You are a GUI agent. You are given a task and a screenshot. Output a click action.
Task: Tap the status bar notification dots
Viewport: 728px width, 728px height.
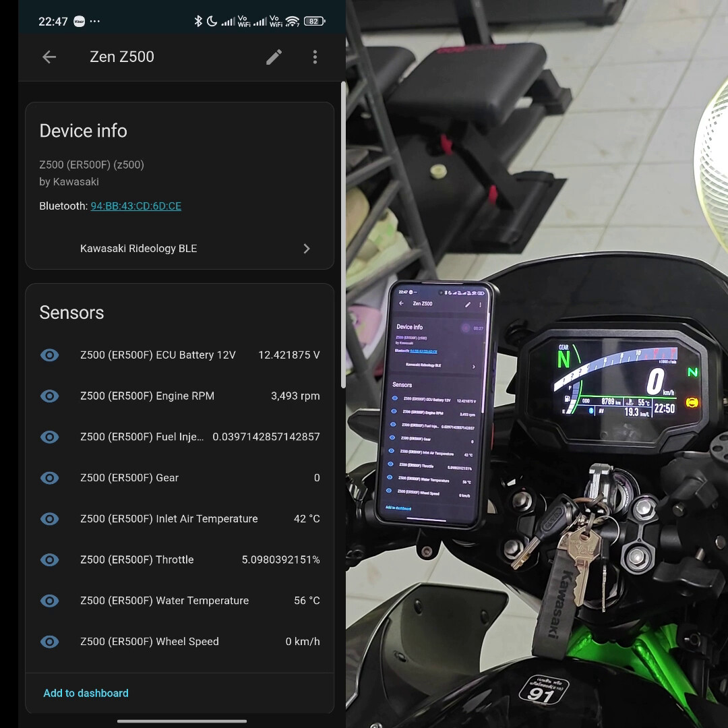coord(95,22)
